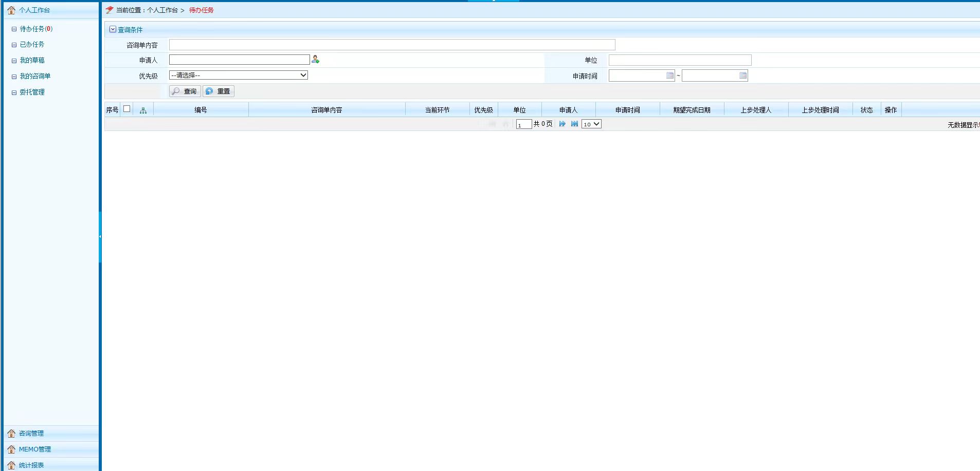Click the 单位 column header

click(x=519, y=110)
